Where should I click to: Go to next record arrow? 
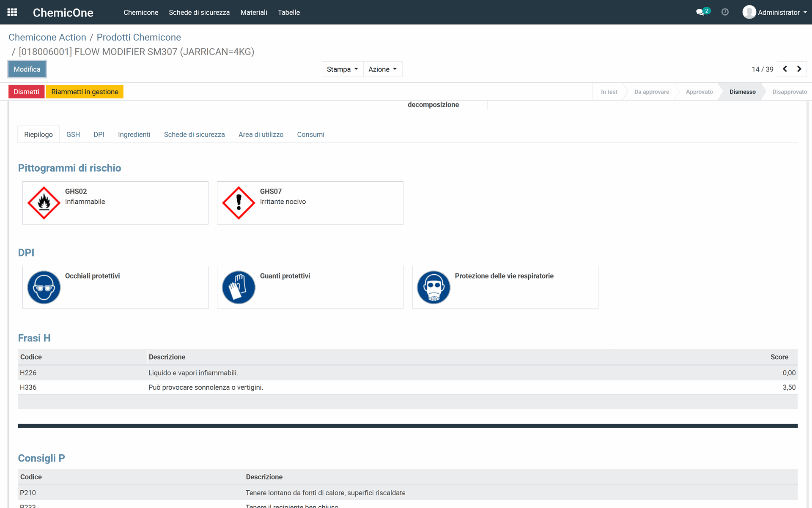799,69
